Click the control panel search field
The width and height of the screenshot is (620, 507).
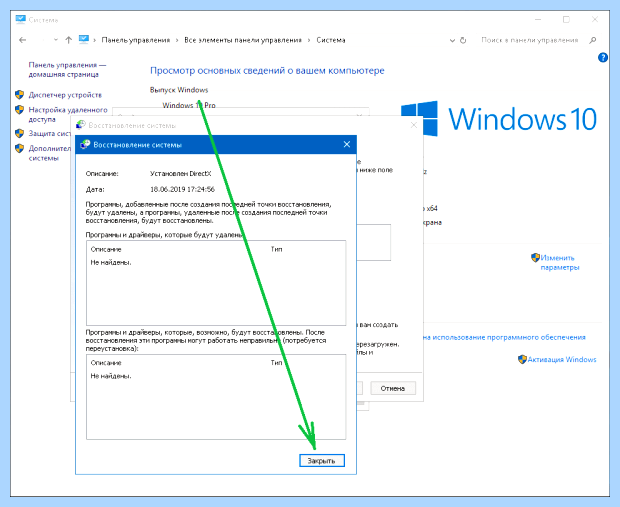529,40
